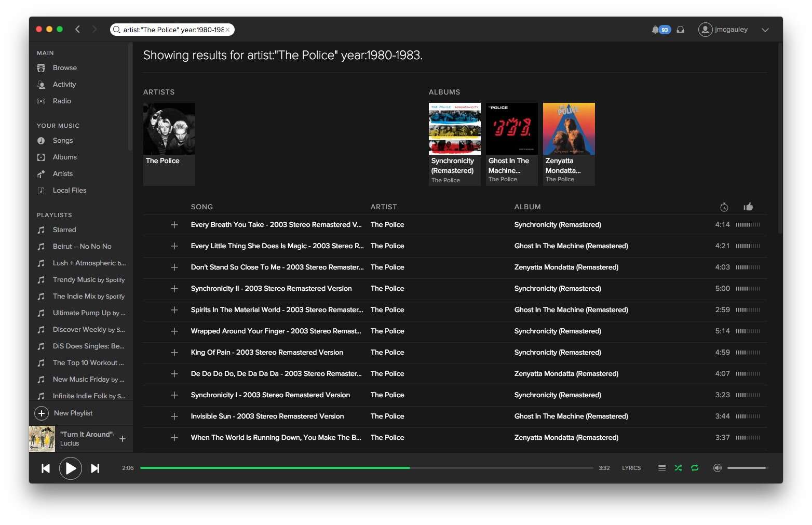Add Synchronicity I to library
The image size is (812, 525).
[x=174, y=395]
